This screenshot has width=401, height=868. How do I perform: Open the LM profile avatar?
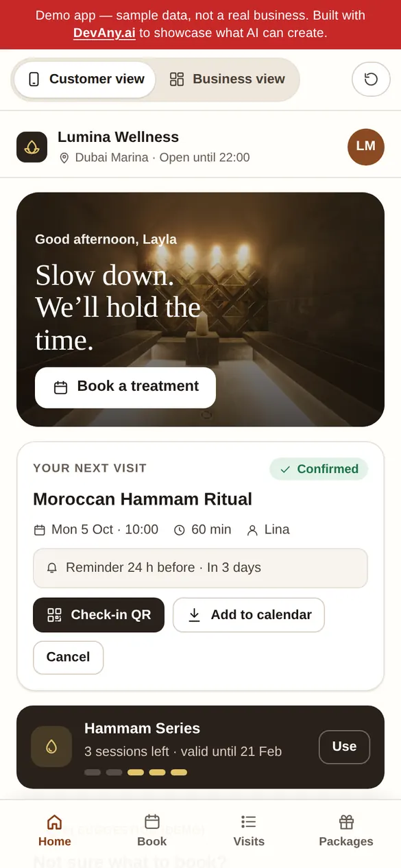click(x=366, y=147)
